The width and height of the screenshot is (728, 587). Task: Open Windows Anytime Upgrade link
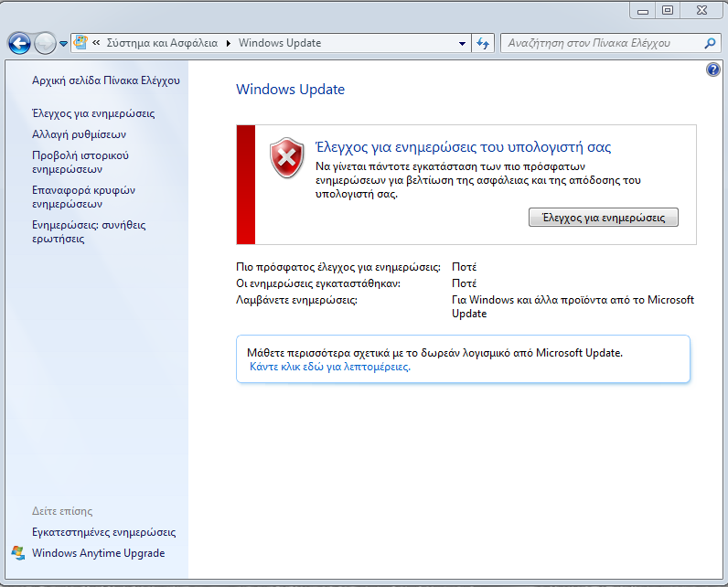click(99, 553)
